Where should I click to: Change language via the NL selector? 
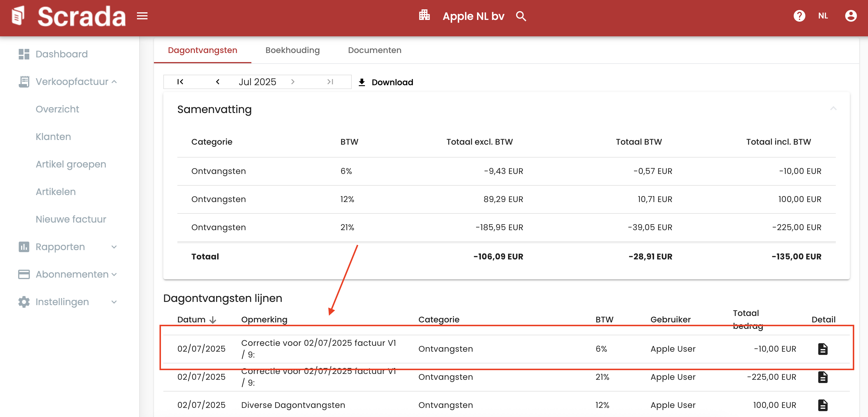tap(823, 16)
